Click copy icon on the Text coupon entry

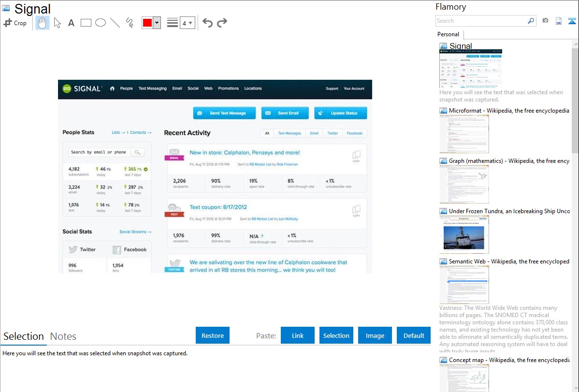click(356, 211)
